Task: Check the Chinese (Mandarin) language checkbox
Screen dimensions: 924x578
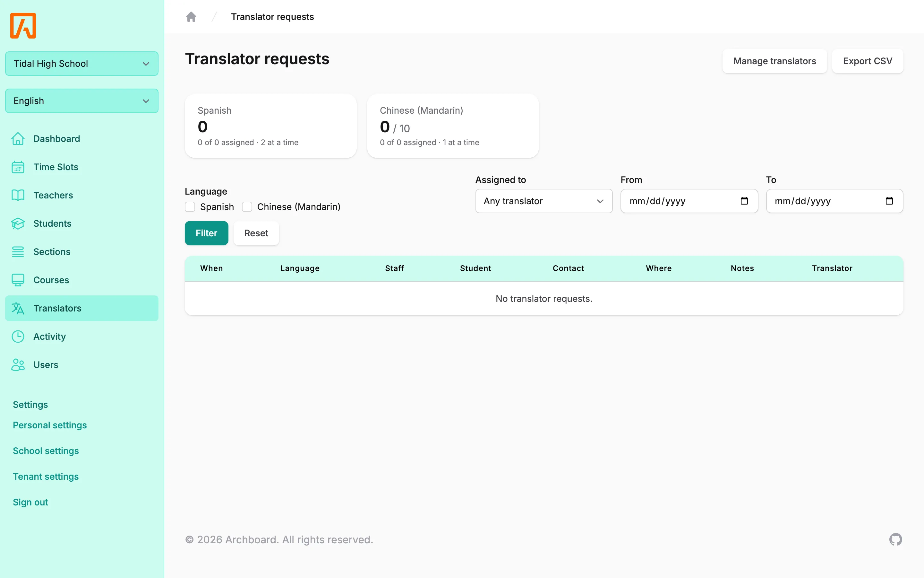Action: pyautogui.click(x=247, y=207)
